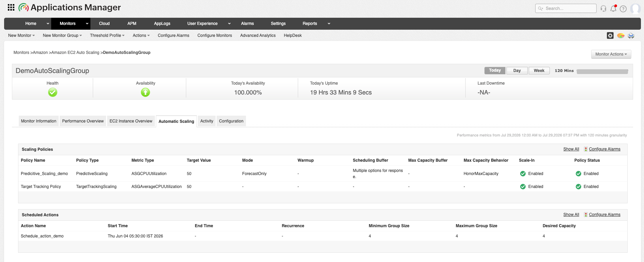Click the magnifier icon in the search box
The width and height of the screenshot is (644, 262).
pyautogui.click(x=540, y=9)
